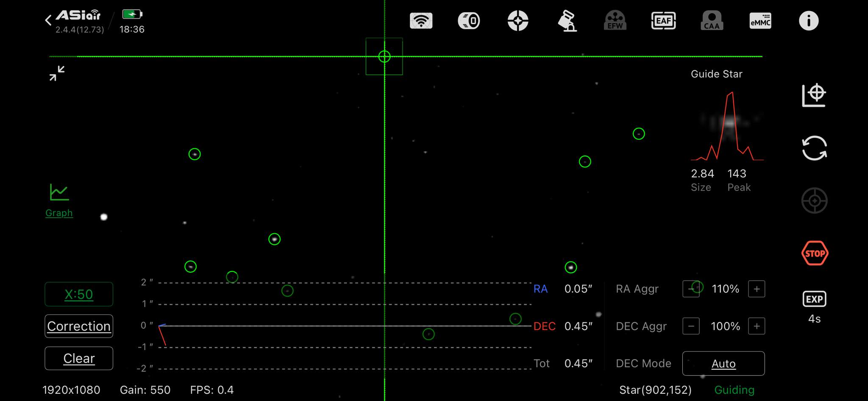The image size is (868, 401).
Task: Decrease DEC aggressiveness with minus button
Action: (x=691, y=326)
